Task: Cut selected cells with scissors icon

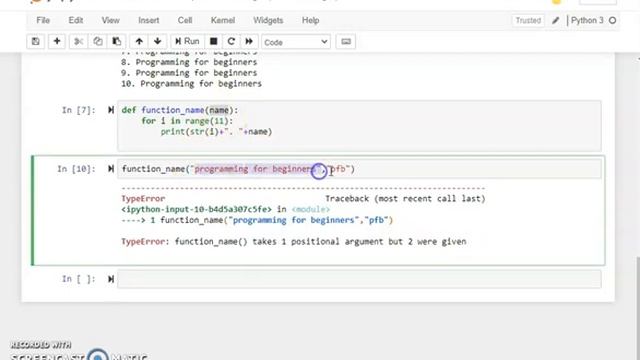Action: (x=78, y=42)
